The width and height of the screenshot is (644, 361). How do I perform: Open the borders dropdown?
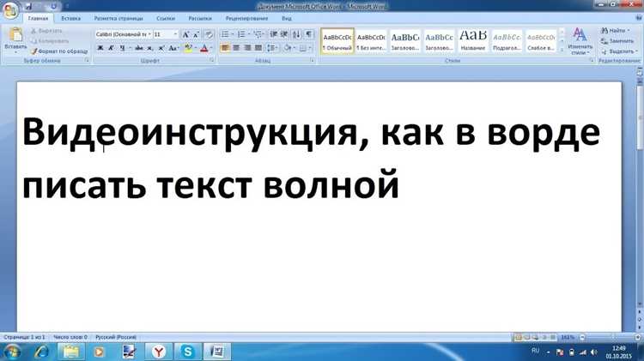click(309, 48)
